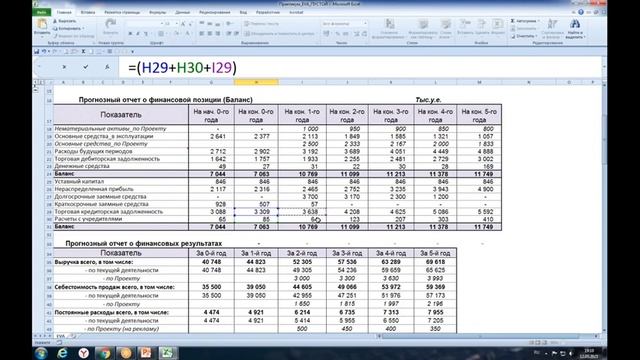Switch to the Вставка (Insert) tab
Image resolution: width=640 pixels, height=360 pixels.
[87, 13]
